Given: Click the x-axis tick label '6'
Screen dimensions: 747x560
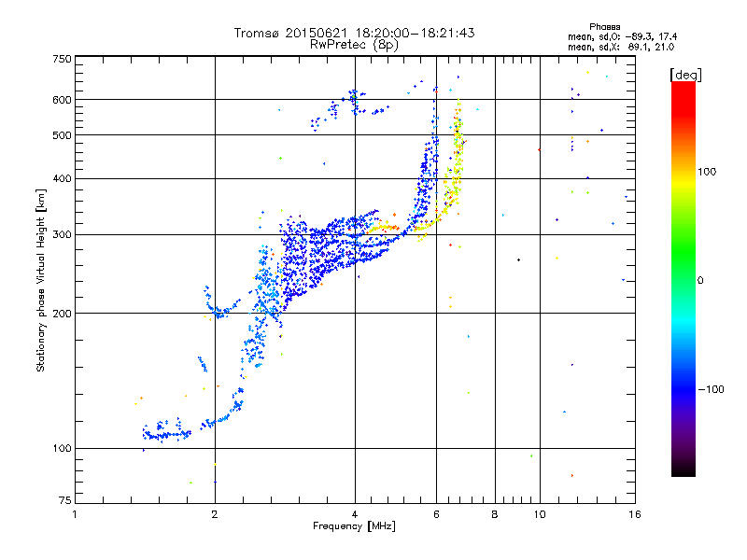Looking at the screenshot, I should (x=436, y=514).
